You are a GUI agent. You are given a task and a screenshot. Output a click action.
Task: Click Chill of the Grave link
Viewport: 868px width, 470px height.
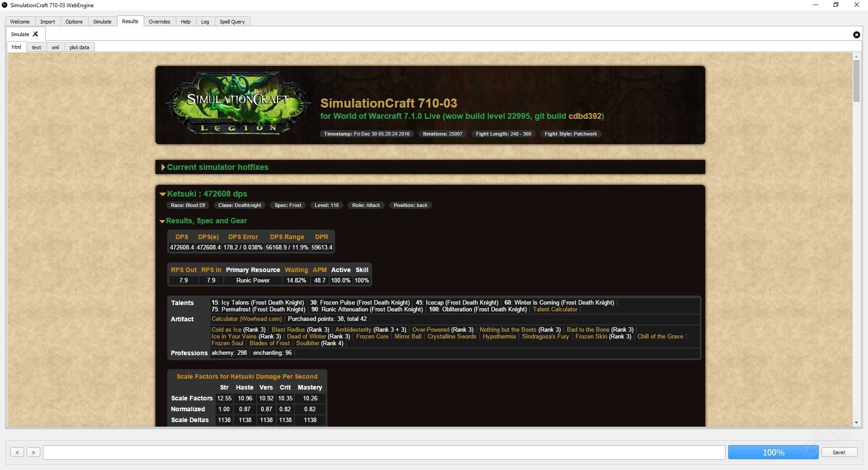click(660, 337)
